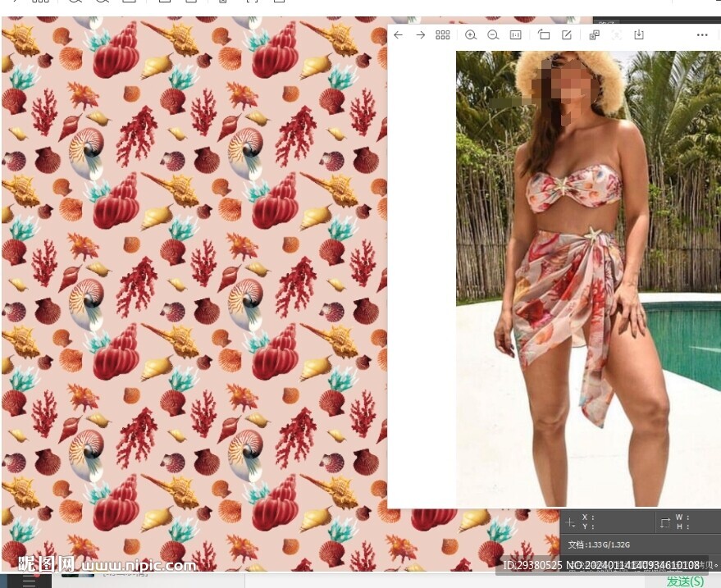
Task: Open edit tool for the image
Action: [567, 35]
